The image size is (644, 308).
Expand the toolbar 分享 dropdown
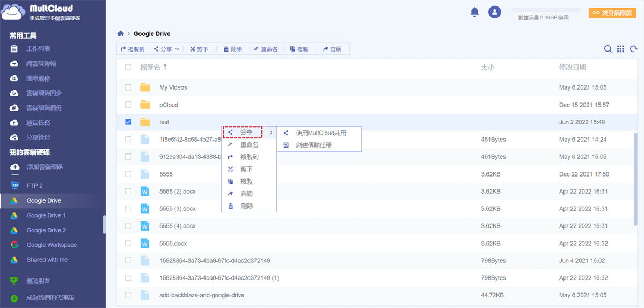coord(166,49)
